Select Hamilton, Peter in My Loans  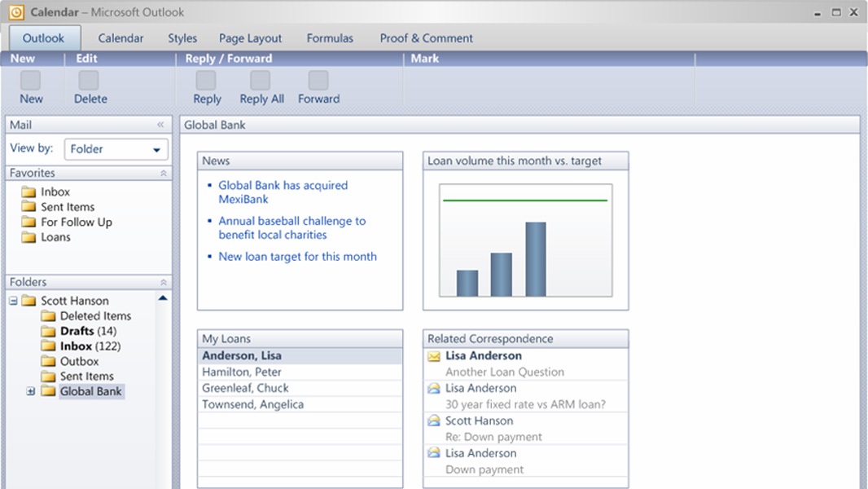(x=242, y=372)
